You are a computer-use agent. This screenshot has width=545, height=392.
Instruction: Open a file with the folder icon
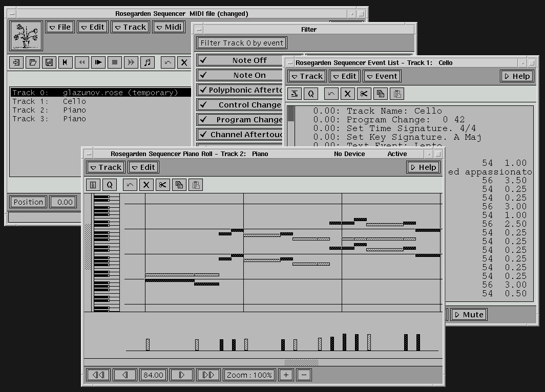click(x=33, y=62)
